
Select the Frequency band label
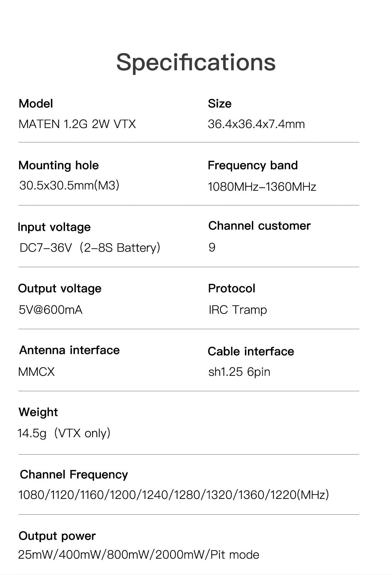(x=253, y=165)
